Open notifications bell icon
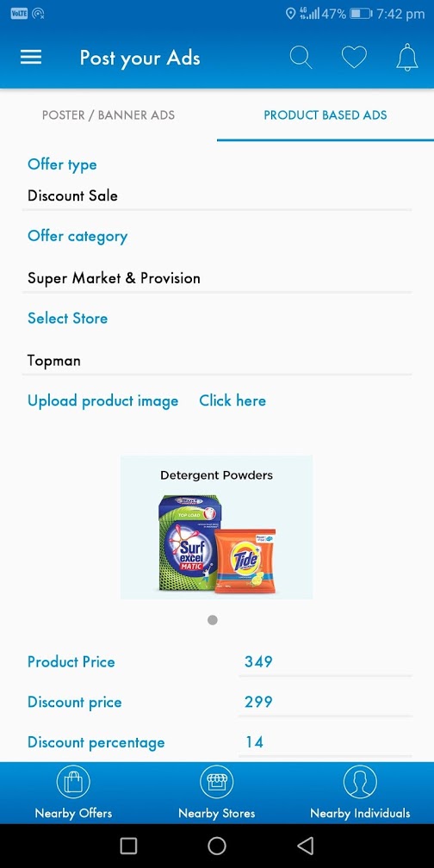This screenshot has height=868, width=434. pos(406,57)
